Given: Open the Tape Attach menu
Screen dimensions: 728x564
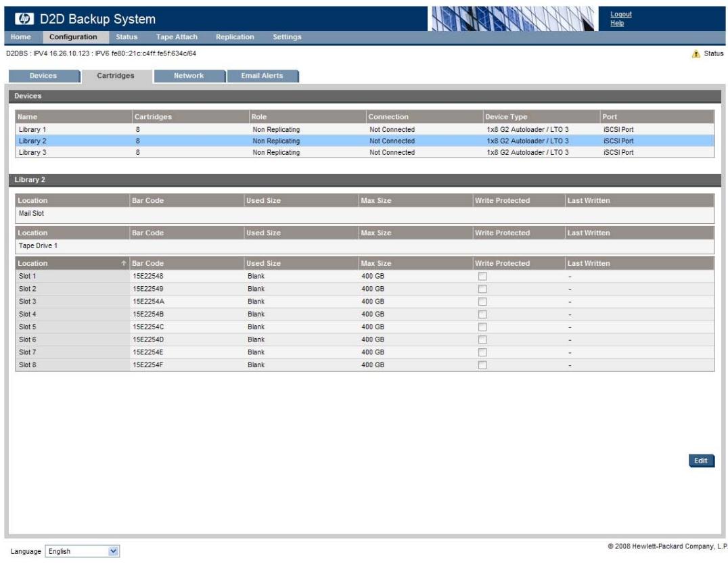Looking at the screenshot, I should pos(177,37).
